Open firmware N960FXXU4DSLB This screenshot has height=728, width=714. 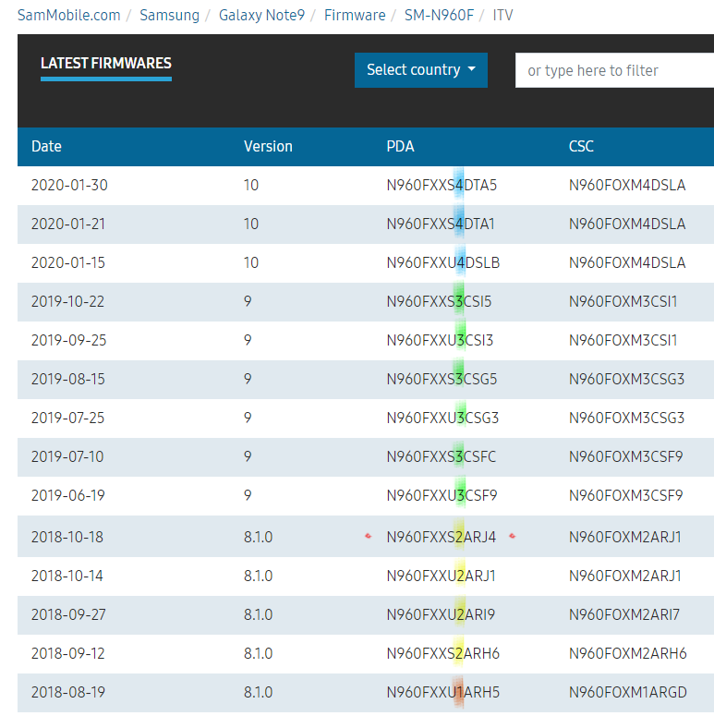[442, 262]
